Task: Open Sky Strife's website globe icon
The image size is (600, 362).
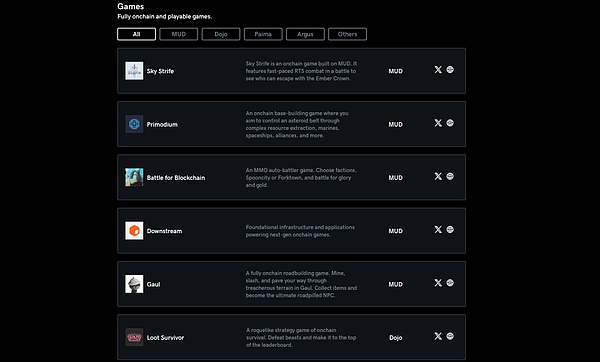Action: (x=450, y=70)
